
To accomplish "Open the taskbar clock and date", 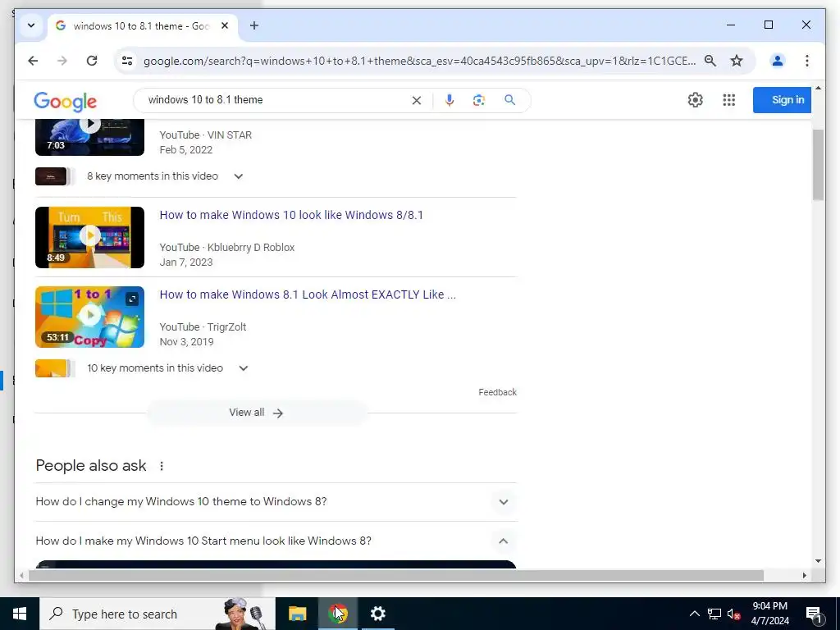I will click(x=769, y=614).
